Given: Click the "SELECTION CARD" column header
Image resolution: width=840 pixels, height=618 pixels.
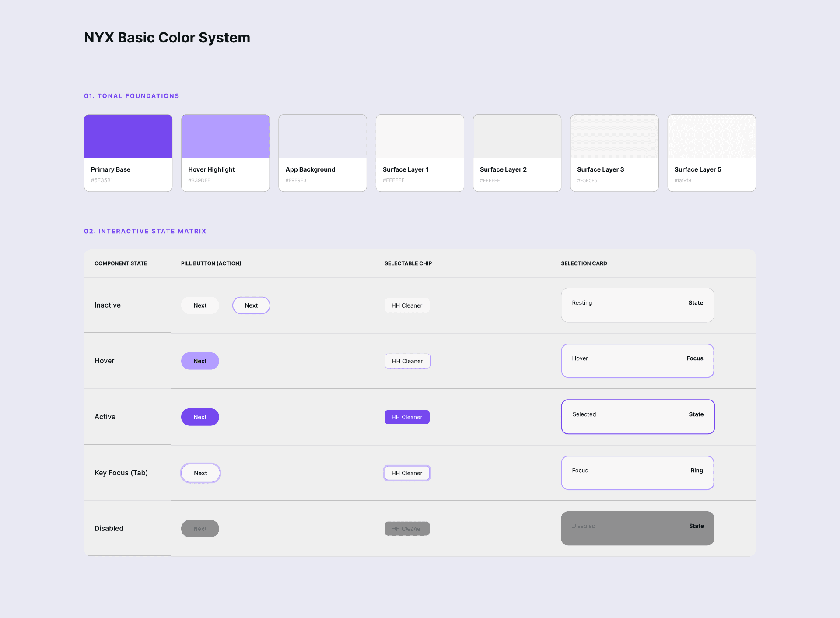Looking at the screenshot, I should tap(584, 263).
